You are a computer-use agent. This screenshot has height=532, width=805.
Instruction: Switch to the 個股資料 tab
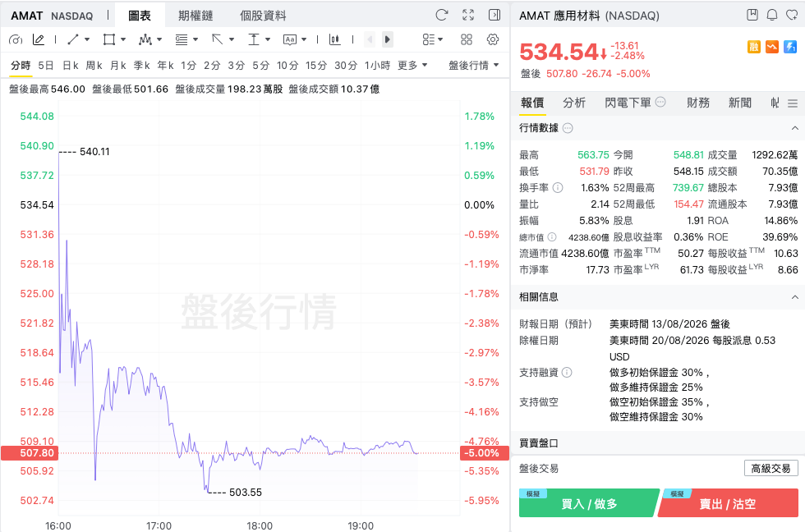point(263,16)
